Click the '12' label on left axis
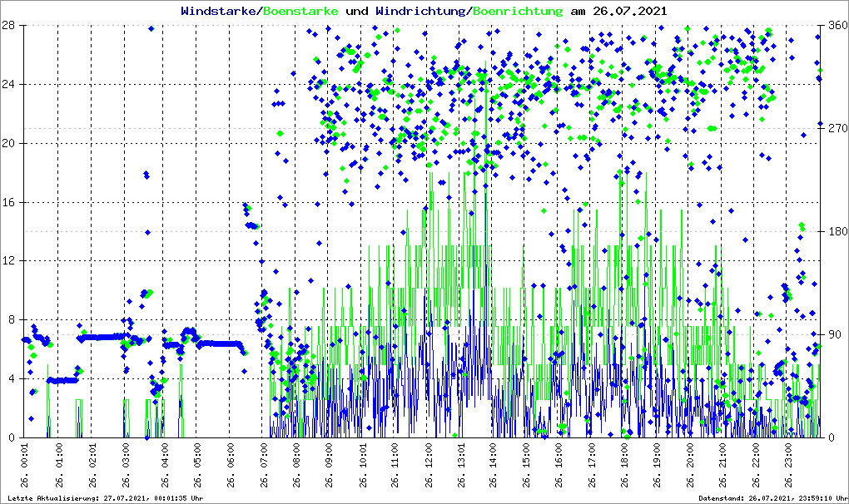Image resolution: width=849 pixels, height=504 pixels. coord(10,261)
